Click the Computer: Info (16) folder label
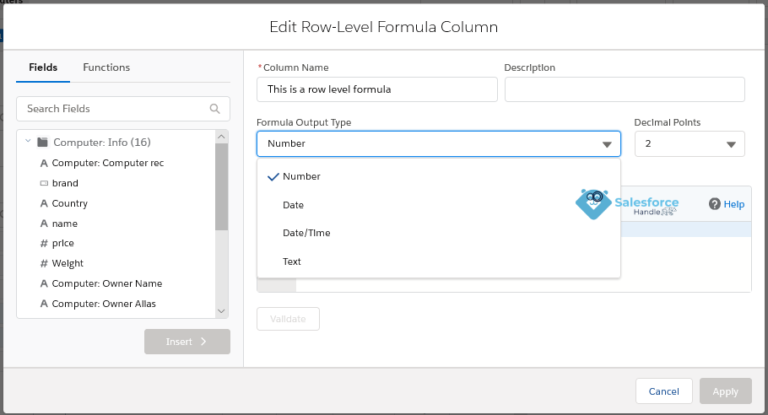This screenshot has height=415, width=768. (x=102, y=142)
